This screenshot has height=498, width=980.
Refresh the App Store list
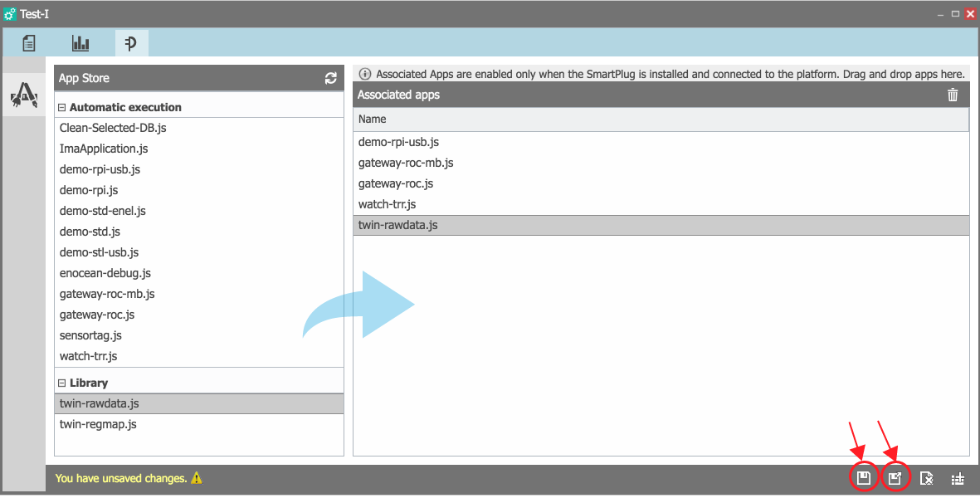tap(331, 77)
